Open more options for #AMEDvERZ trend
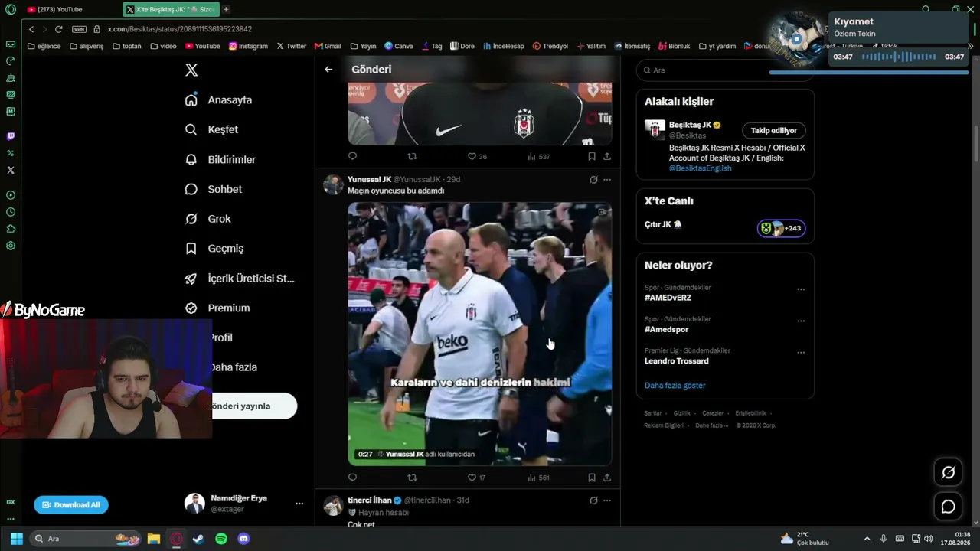 click(801, 289)
